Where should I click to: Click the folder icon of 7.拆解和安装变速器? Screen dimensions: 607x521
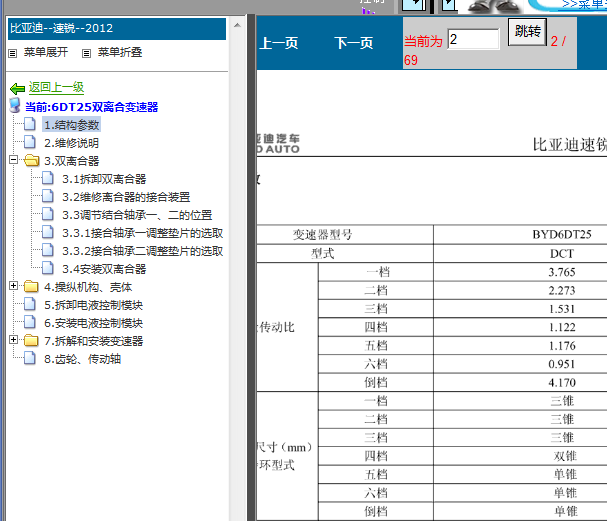(x=31, y=340)
